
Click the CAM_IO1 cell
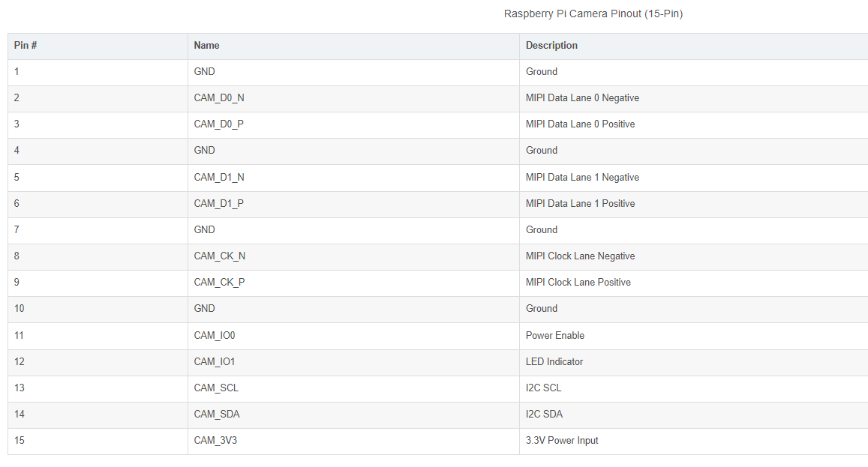point(215,362)
